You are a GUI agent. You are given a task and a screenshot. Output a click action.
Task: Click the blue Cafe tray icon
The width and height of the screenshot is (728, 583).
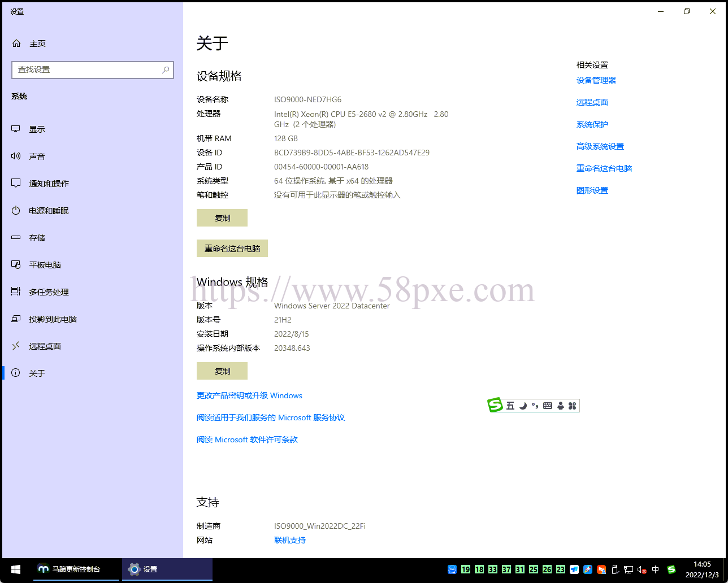pyautogui.click(x=452, y=569)
